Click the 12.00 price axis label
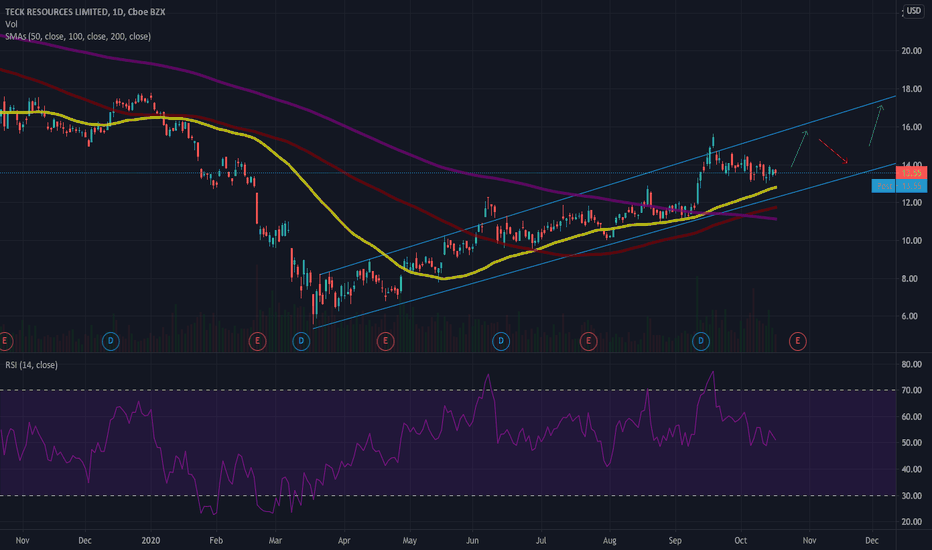 tap(911, 203)
